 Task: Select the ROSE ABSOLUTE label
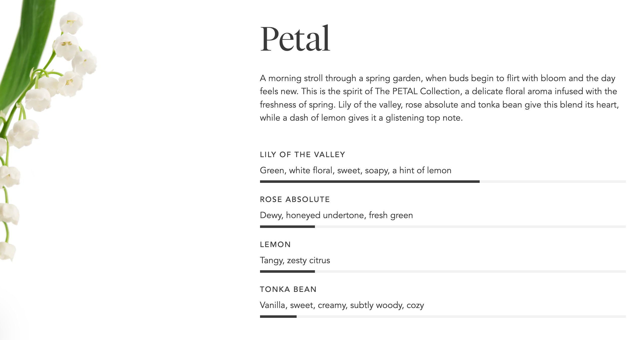[295, 199]
